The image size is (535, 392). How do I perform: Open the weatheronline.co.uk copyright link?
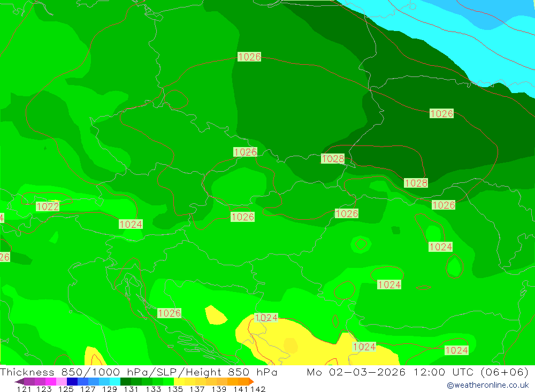pos(487,385)
